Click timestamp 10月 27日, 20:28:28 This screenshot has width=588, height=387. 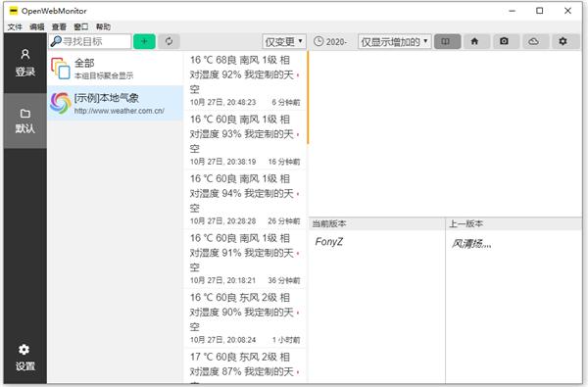click(x=223, y=221)
